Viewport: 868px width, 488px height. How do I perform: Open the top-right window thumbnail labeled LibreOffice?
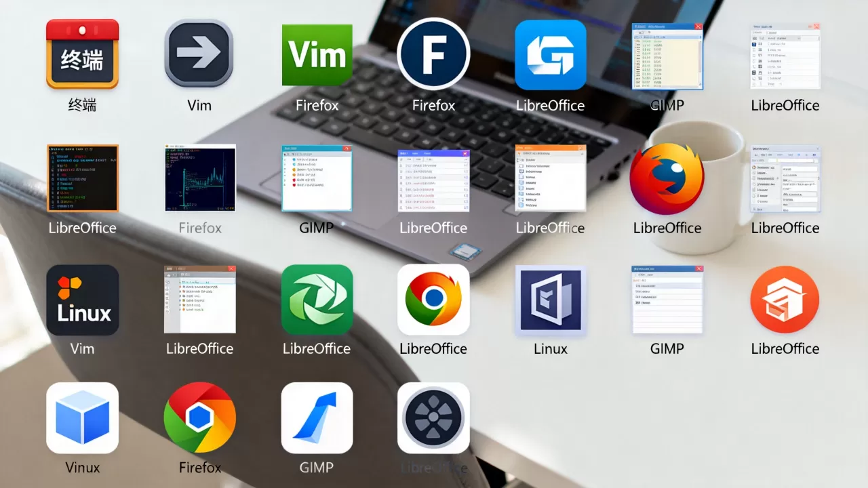785,56
